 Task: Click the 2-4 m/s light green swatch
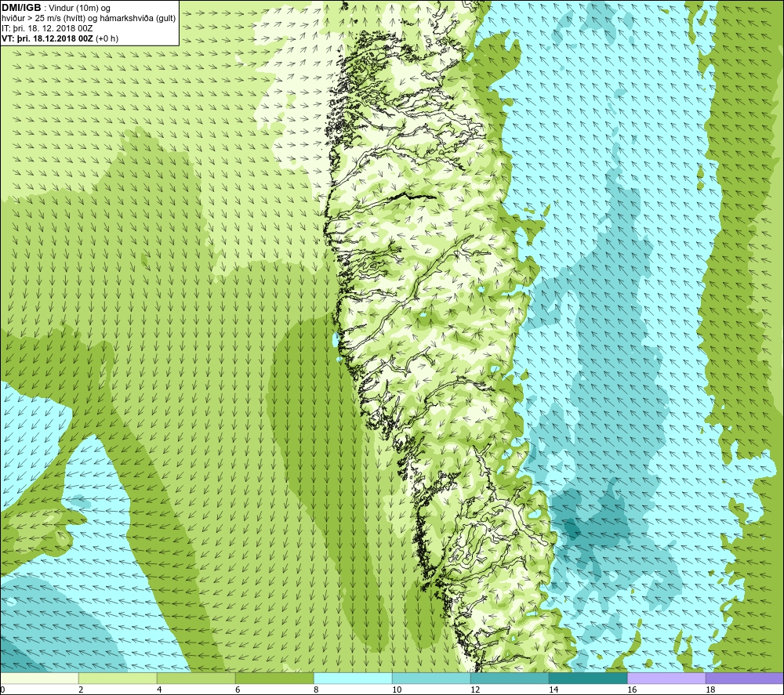point(118,678)
